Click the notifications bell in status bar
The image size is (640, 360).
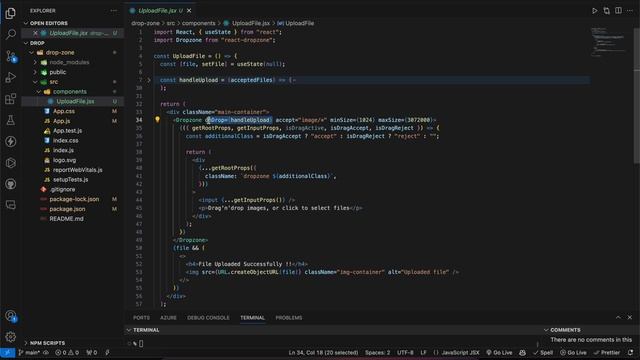point(631,352)
